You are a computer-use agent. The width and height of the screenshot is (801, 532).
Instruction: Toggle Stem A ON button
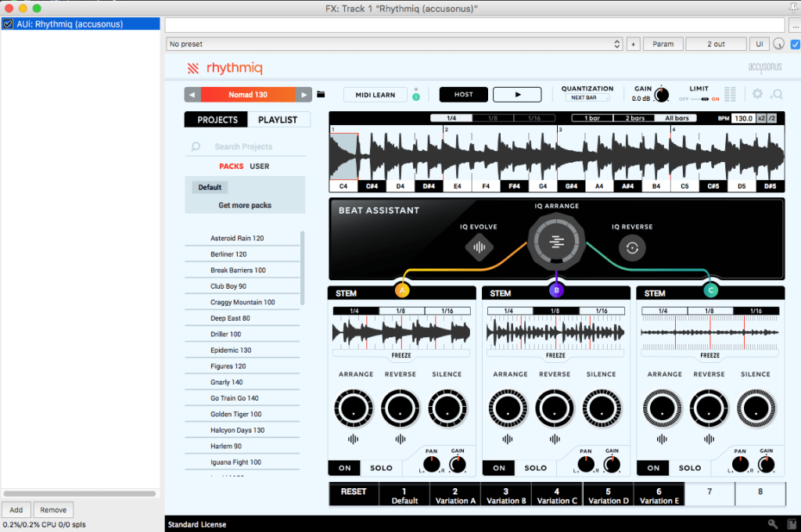345,468
